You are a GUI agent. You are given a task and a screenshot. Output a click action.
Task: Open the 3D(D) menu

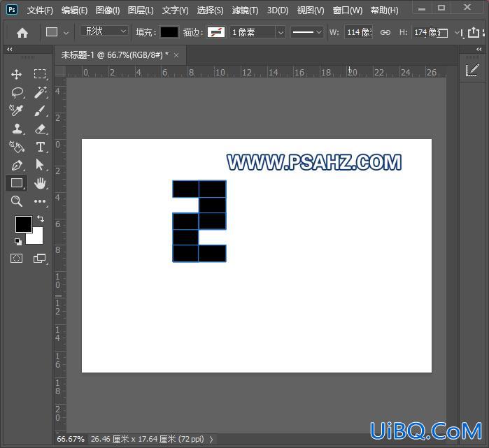(x=278, y=10)
